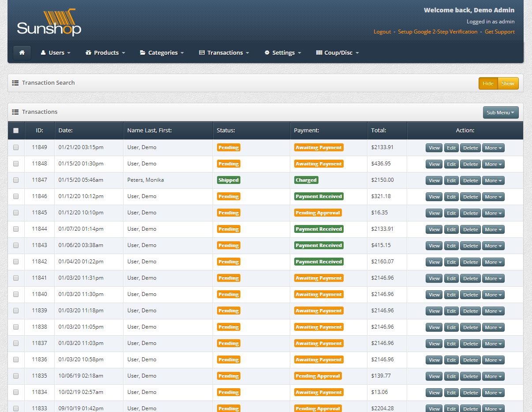Click the Total column header
The width and height of the screenshot is (532, 412).
pos(378,131)
